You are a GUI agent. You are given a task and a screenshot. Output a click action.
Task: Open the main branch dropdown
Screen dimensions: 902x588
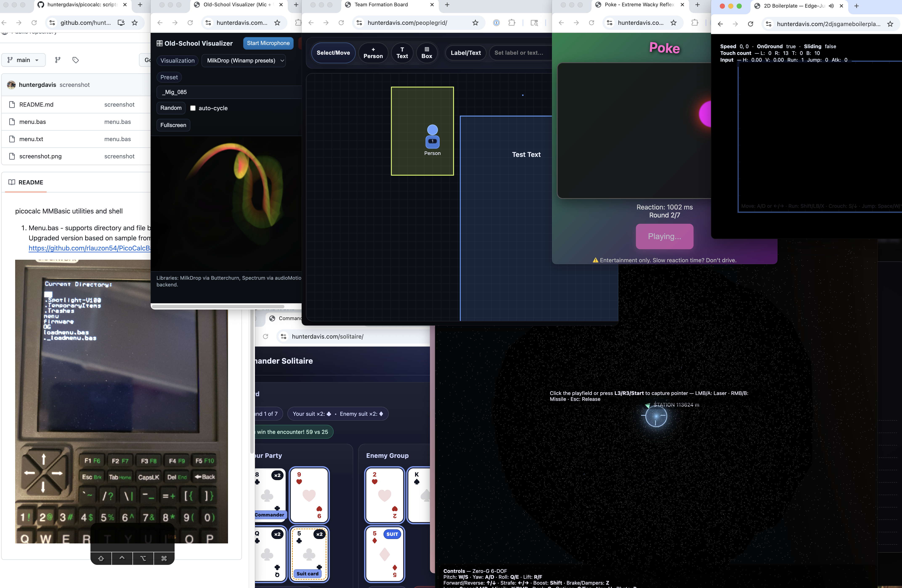click(24, 60)
